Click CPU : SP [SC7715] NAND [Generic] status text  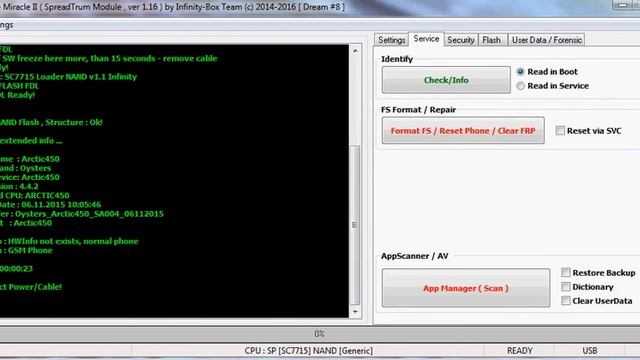(309, 351)
